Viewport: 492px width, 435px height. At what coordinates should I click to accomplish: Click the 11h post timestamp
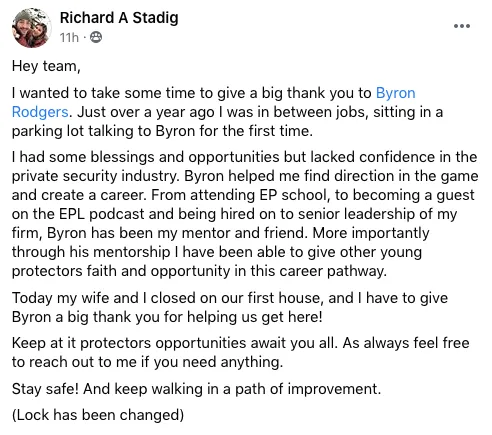(x=69, y=37)
